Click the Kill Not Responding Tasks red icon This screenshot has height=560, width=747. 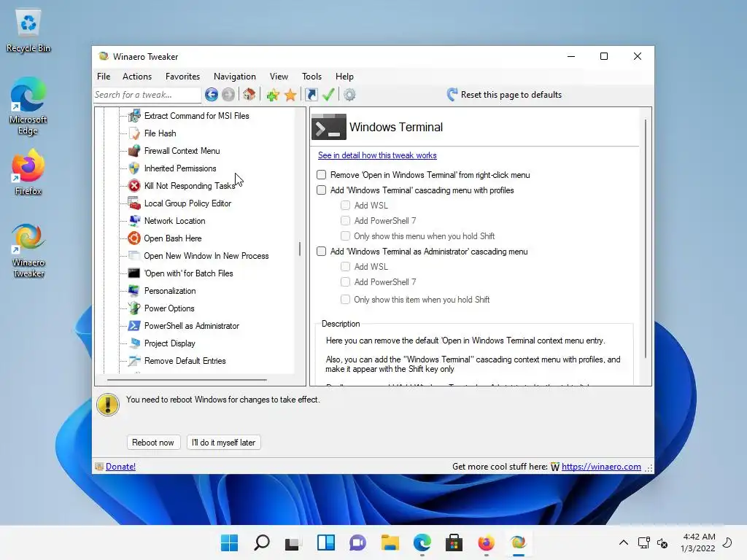click(134, 186)
